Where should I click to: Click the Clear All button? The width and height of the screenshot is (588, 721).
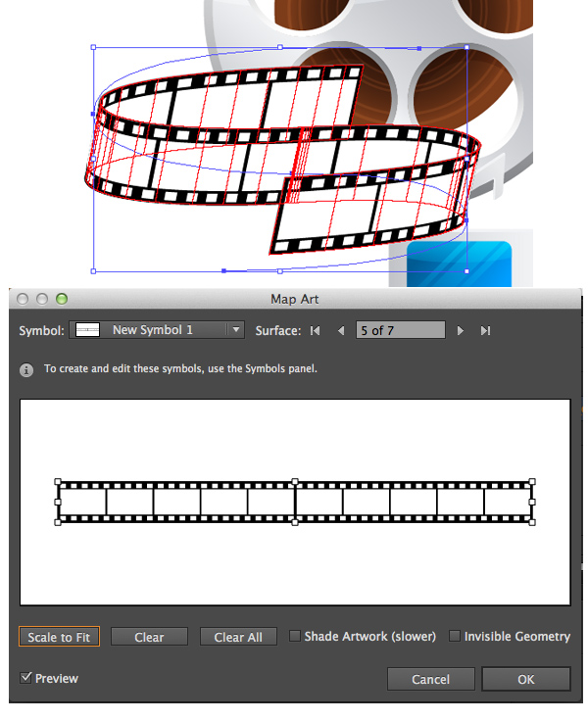coord(238,637)
